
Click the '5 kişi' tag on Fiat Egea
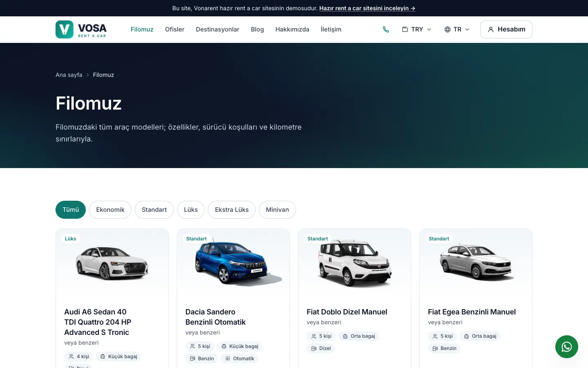click(x=443, y=336)
